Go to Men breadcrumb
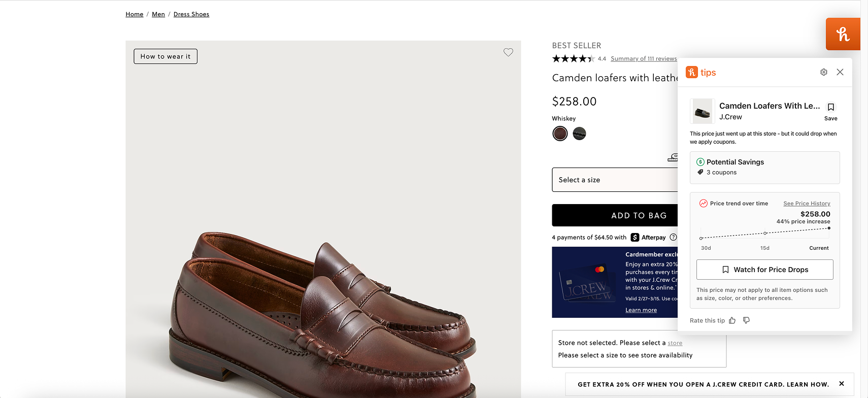The height and width of the screenshot is (398, 868). coord(158,14)
